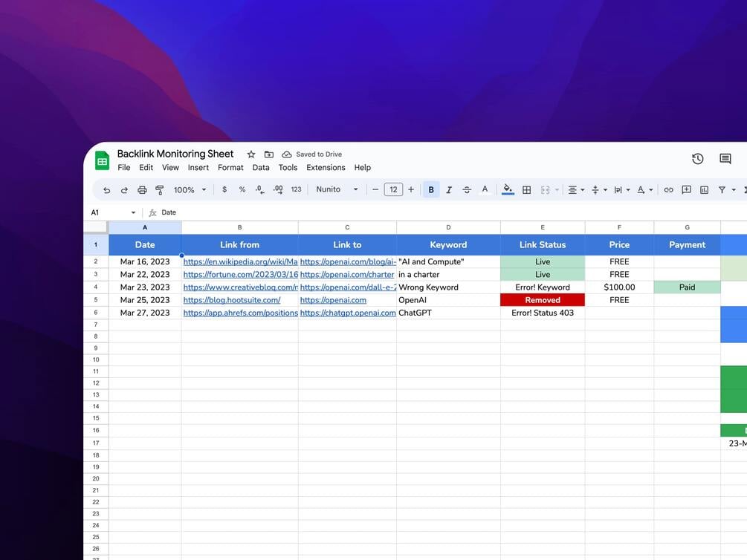
Task: Click the merge cells icon
Action: click(545, 189)
